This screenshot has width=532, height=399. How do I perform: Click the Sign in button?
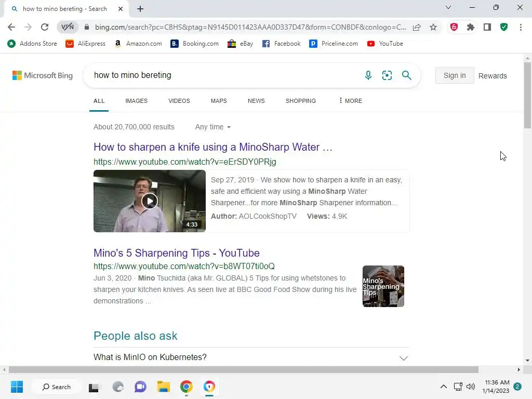(x=455, y=75)
